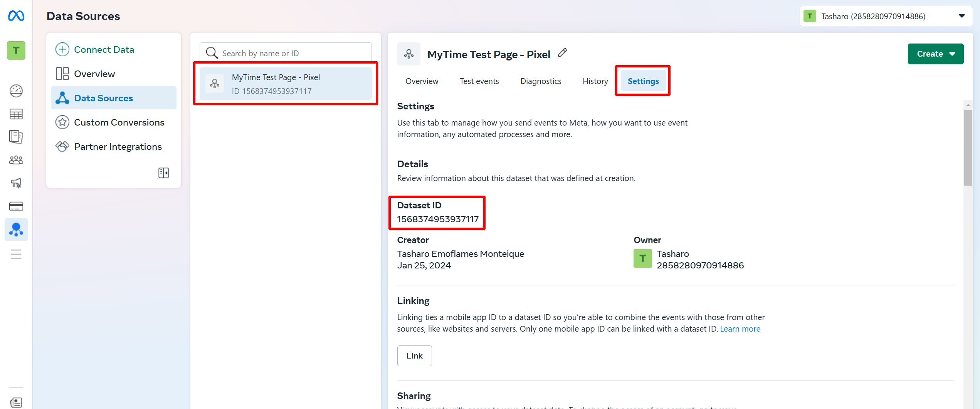This screenshot has width=980, height=409.
Task: Click creator name Tasharo Emoflames Monteique
Action: tap(461, 254)
